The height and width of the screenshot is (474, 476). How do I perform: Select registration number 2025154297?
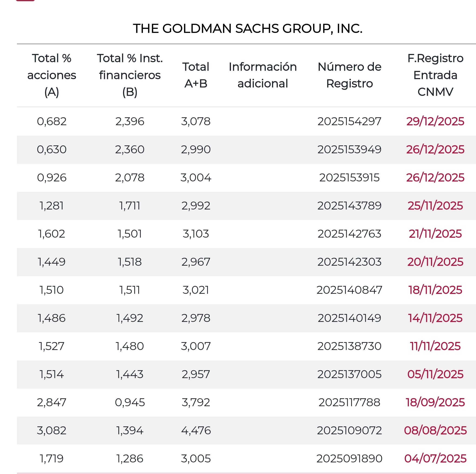(x=349, y=121)
